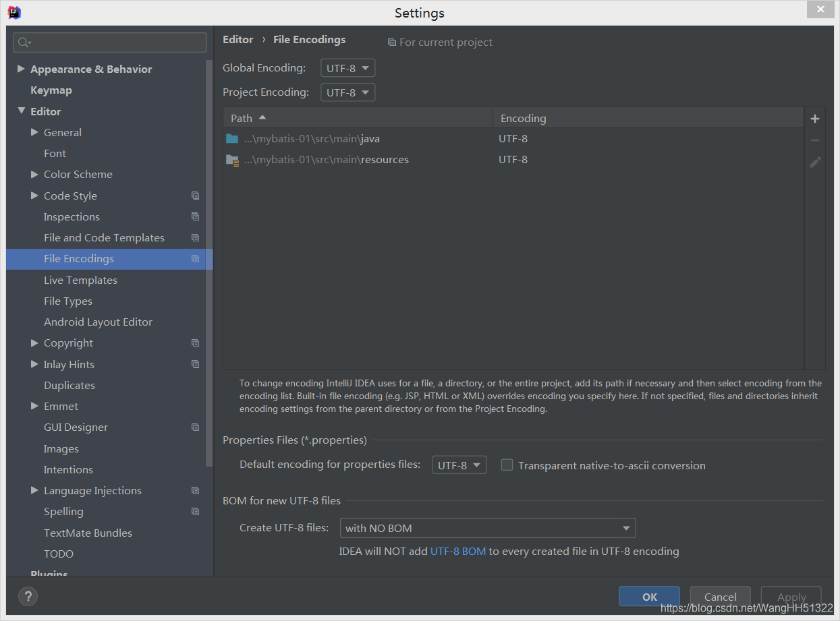The height and width of the screenshot is (621, 840).
Task: Click the settings search field
Action: (x=110, y=42)
